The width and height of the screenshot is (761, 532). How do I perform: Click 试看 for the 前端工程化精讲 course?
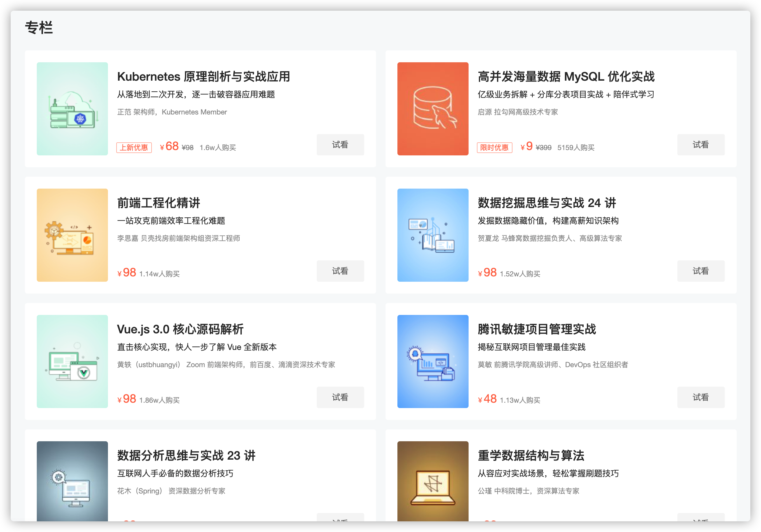[340, 271]
